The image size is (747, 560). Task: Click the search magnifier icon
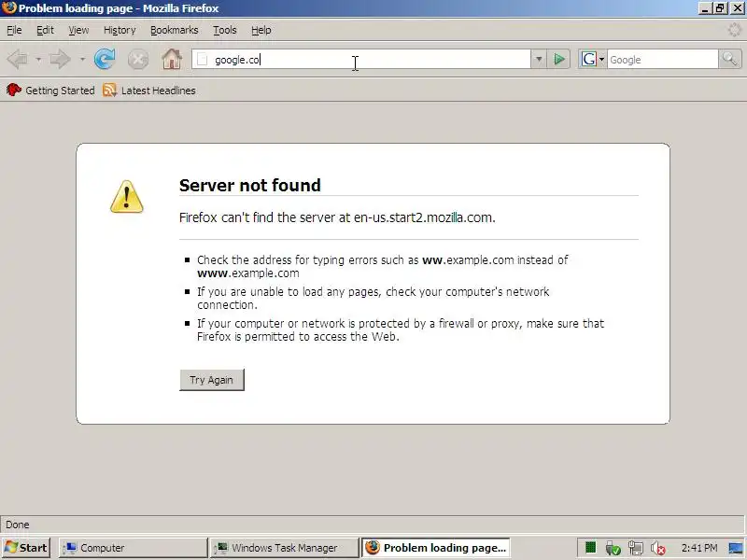[x=729, y=60]
